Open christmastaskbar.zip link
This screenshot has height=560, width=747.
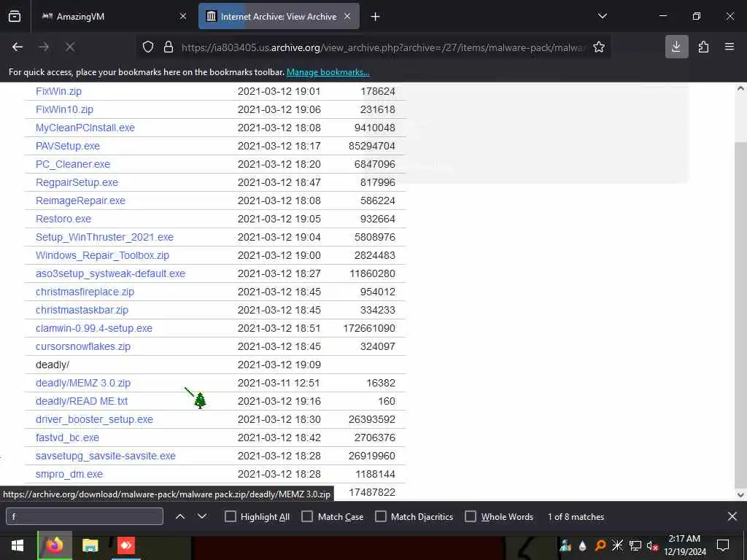pyautogui.click(x=82, y=310)
